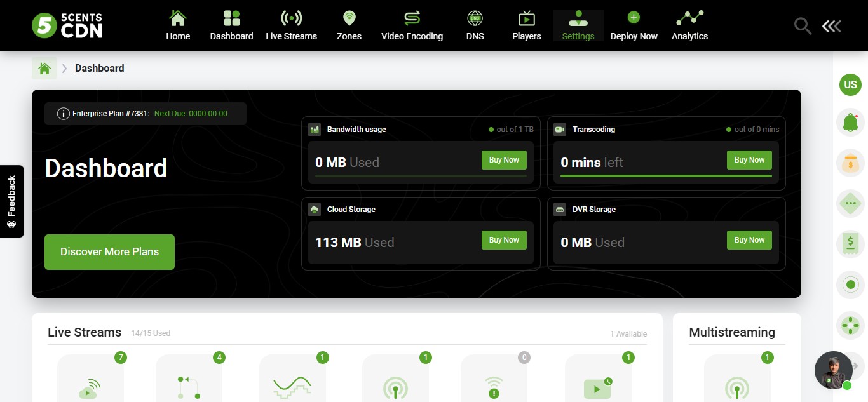Click the 5centsCDN logo
This screenshot has height=402, width=868.
point(67,25)
